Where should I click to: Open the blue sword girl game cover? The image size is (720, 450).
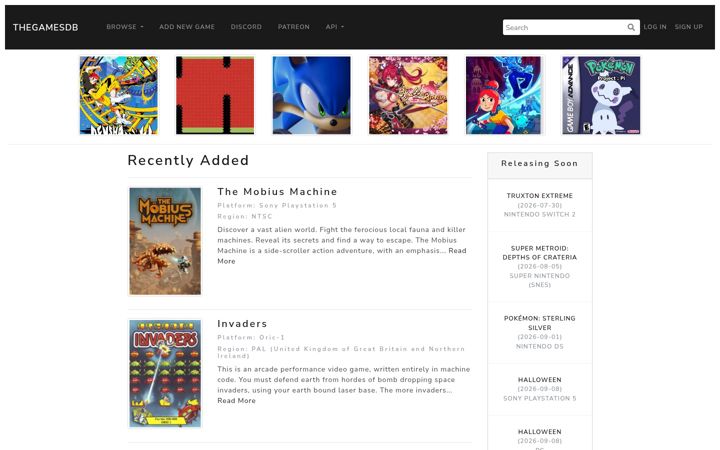pos(504,96)
